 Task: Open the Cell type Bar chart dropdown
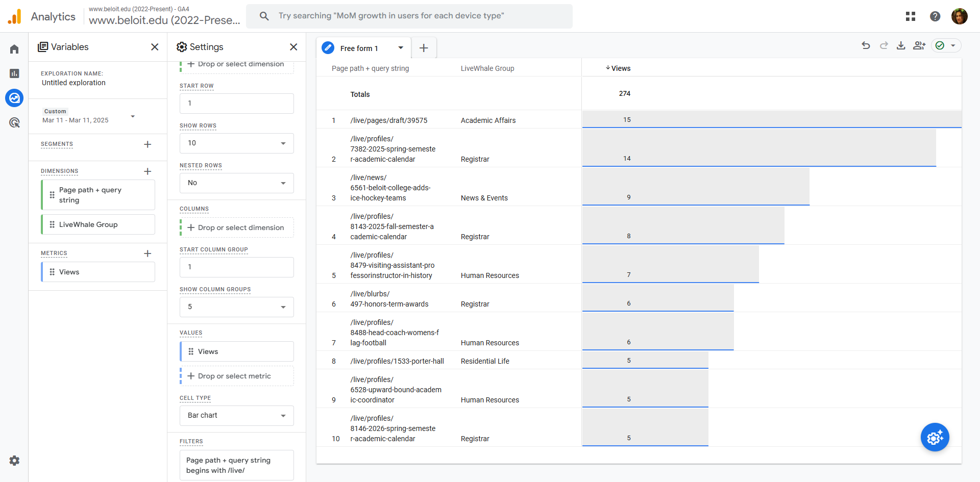coord(237,416)
